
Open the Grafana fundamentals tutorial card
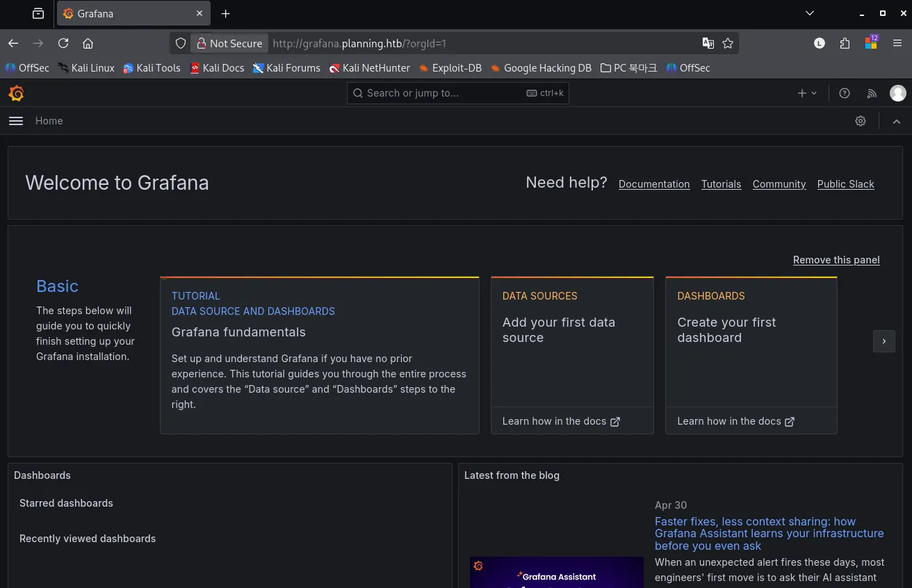tap(320, 355)
